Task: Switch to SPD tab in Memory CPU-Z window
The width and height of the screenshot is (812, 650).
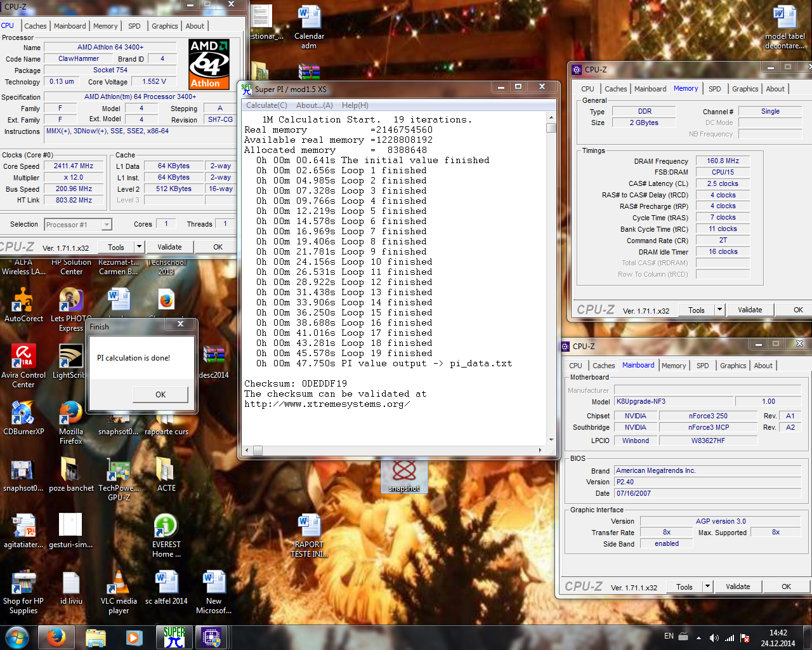Action: (715, 89)
